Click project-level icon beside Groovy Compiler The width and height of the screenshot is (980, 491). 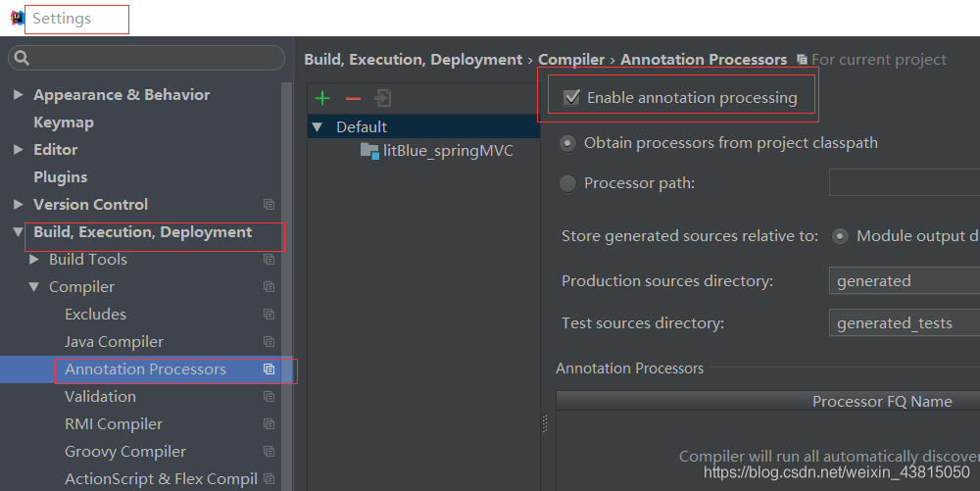269,452
